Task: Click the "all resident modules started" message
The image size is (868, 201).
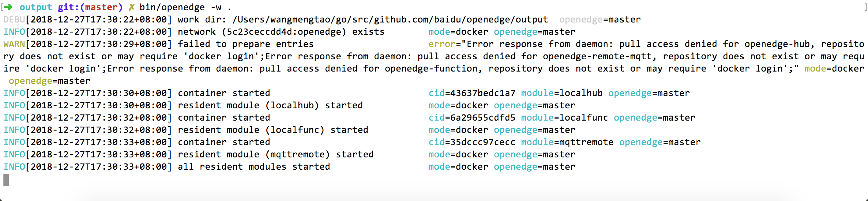Action: click(254, 167)
